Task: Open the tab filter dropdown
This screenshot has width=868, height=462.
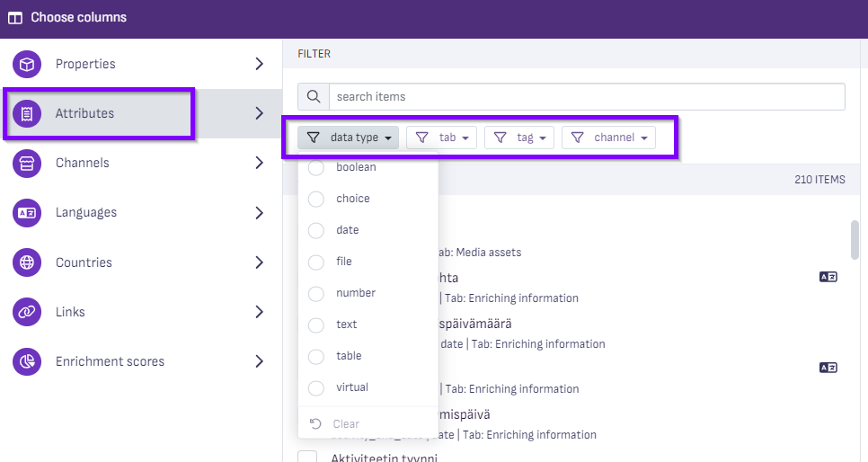Action: pyautogui.click(x=442, y=138)
